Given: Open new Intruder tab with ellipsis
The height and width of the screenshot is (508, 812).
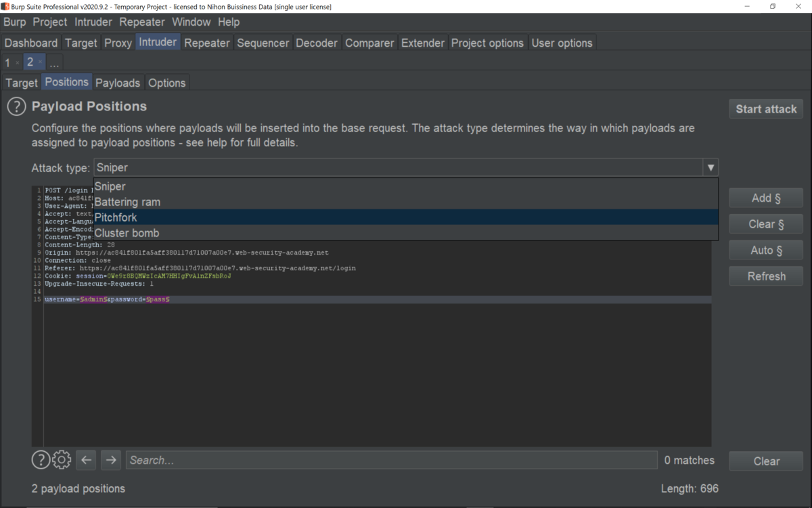Looking at the screenshot, I should [x=54, y=62].
